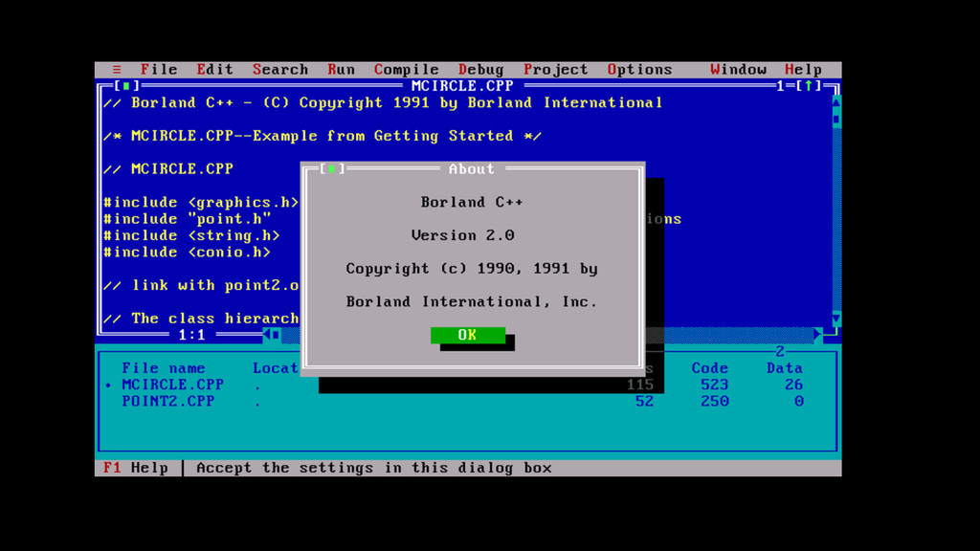This screenshot has height=551, width=980.
Task: Select POINT2.CPP in the project file list
Action: [168, 401]
